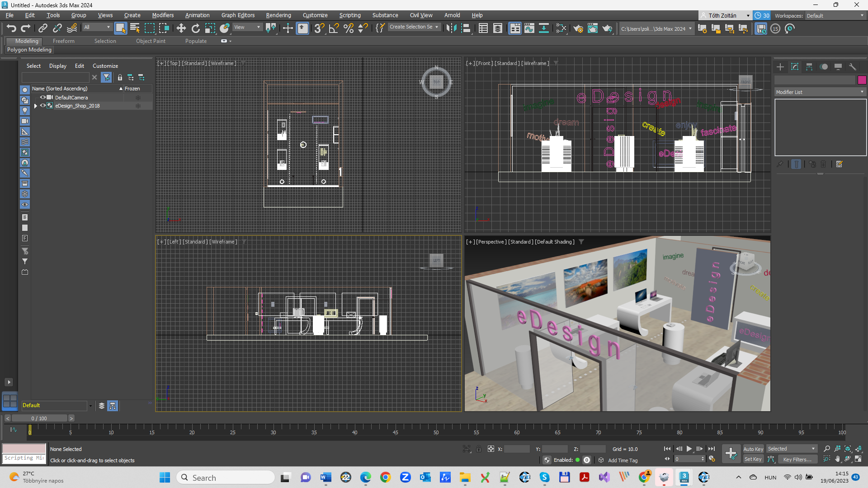Toggle Auto Key animation mode
This screenshot has width=868, height=488.
pos(753,449)
